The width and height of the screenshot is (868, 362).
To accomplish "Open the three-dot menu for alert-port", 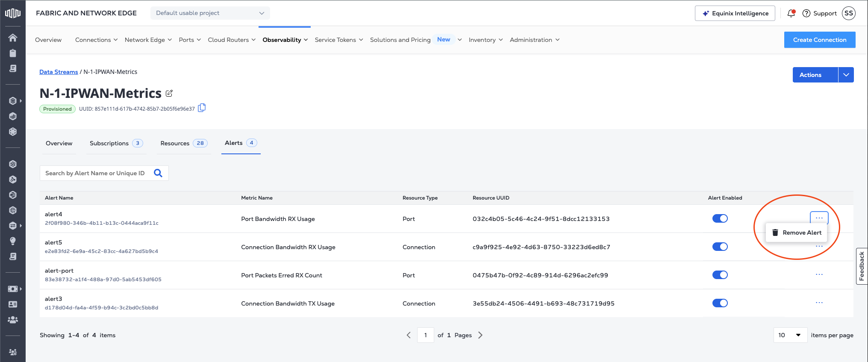I will pyautogui.click(x=819, y=274).
